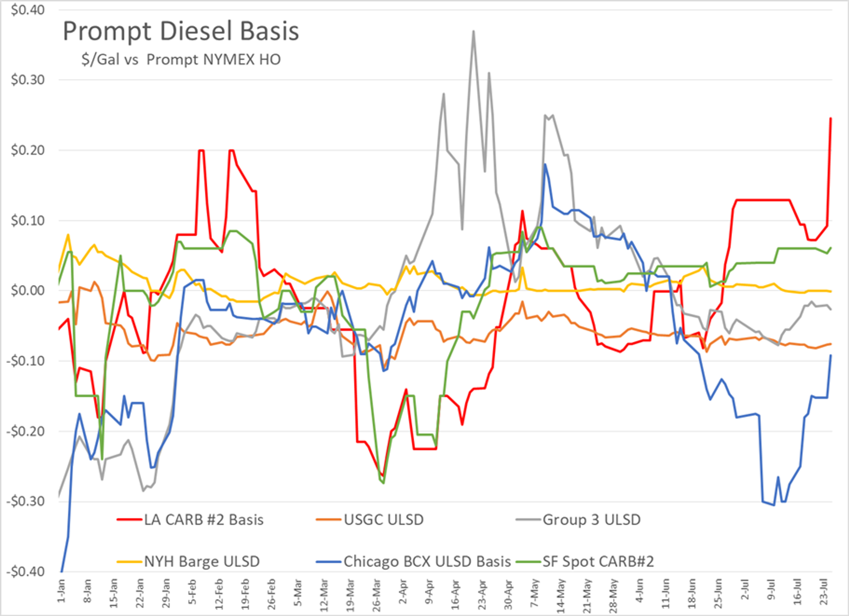Click the 30-Apr x-axis date label
This screenshot has width=849, height=616.
(508, 594)
